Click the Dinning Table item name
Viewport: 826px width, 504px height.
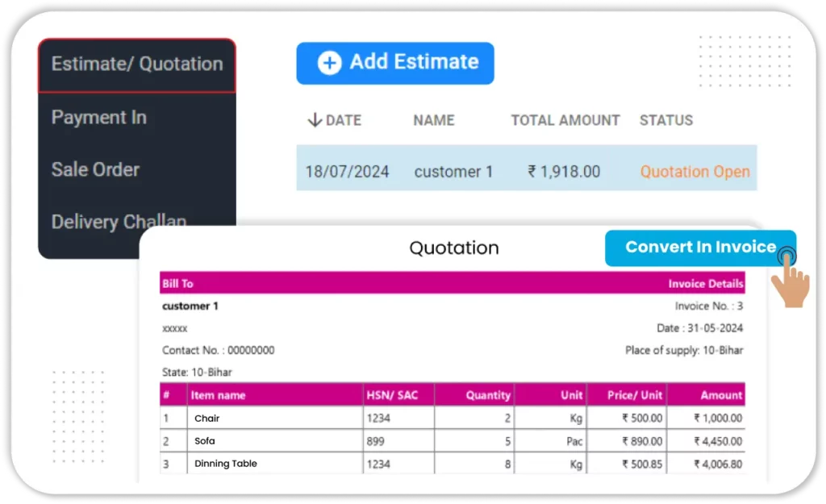[x=226, y=464]
